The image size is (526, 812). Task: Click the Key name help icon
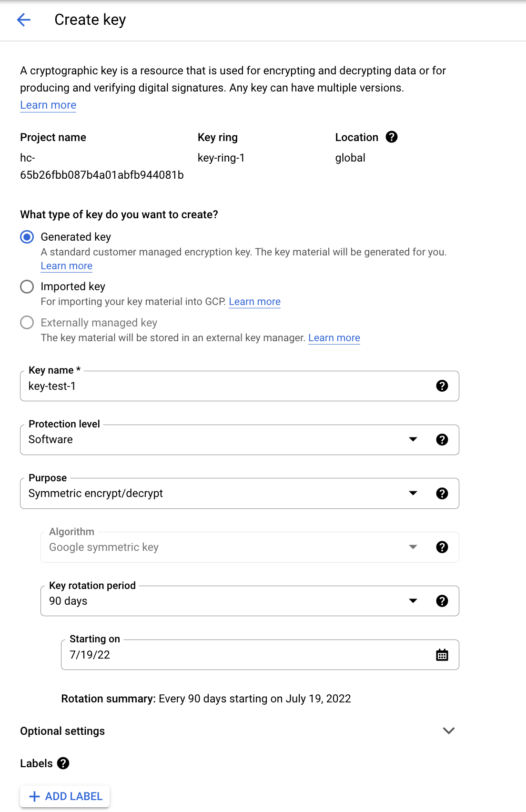(x=442, y=386)
